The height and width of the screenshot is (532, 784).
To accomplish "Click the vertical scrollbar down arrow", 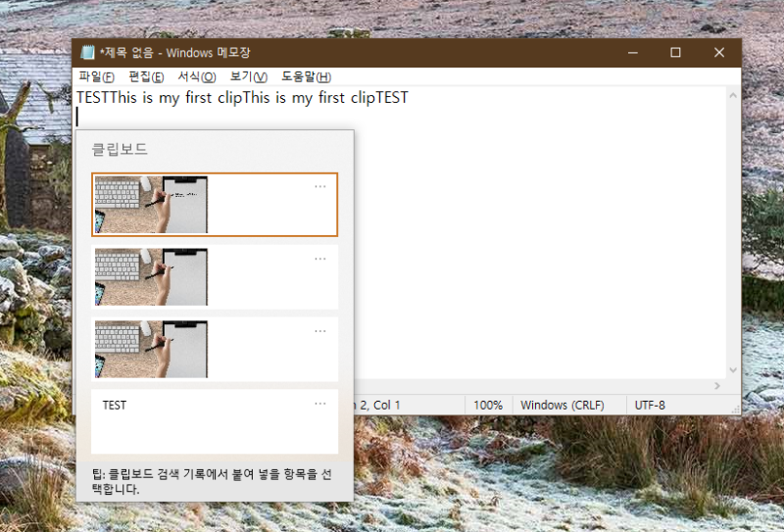I will (732, 369).
